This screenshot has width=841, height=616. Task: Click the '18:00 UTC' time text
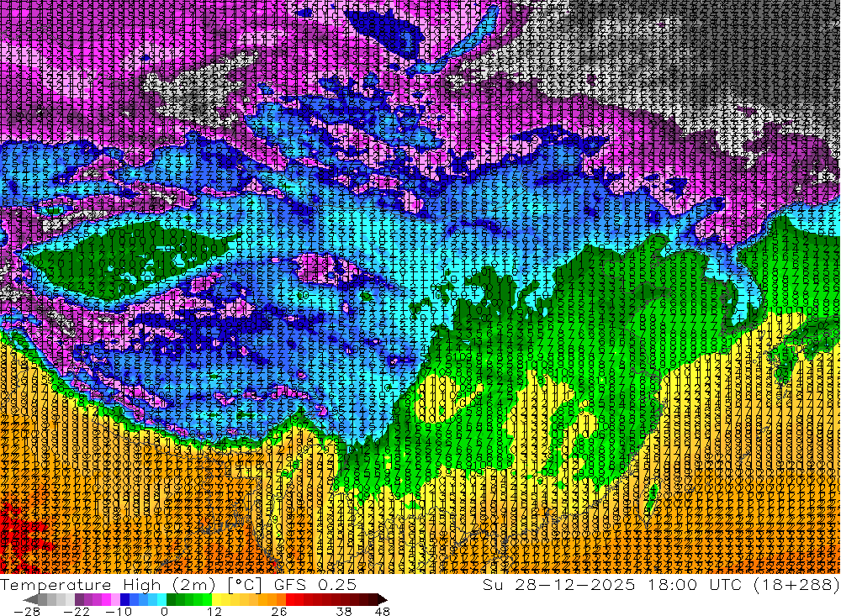click(x=696, y=585)
